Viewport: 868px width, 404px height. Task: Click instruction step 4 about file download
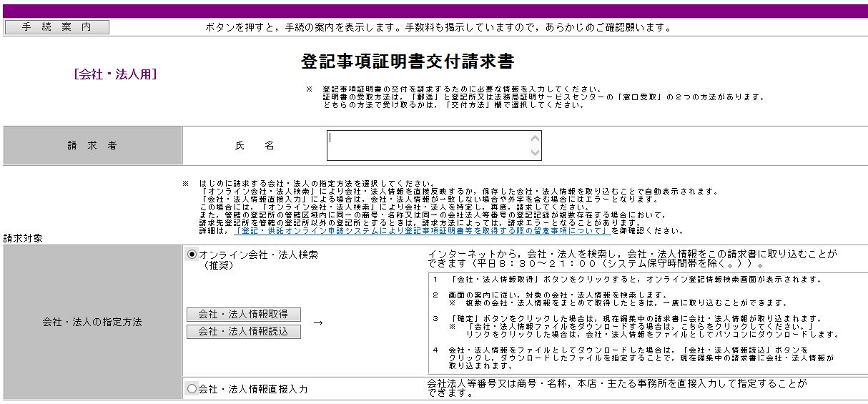pos(633,358)
